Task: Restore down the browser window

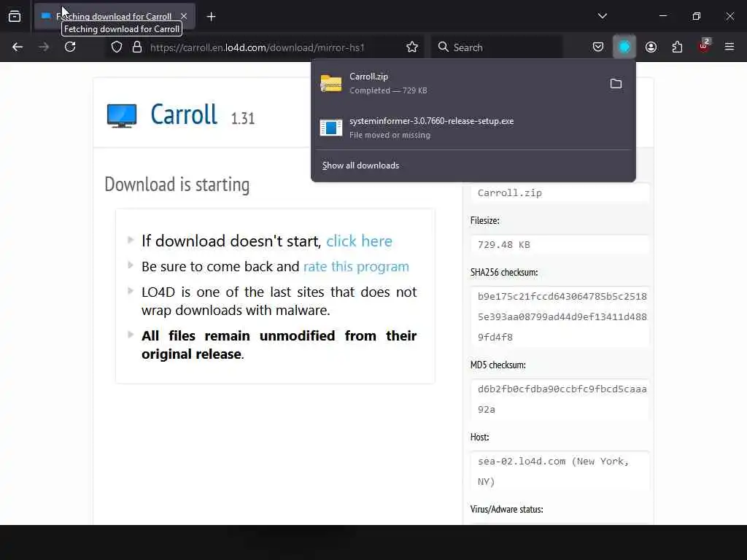Action: (696, 16)
